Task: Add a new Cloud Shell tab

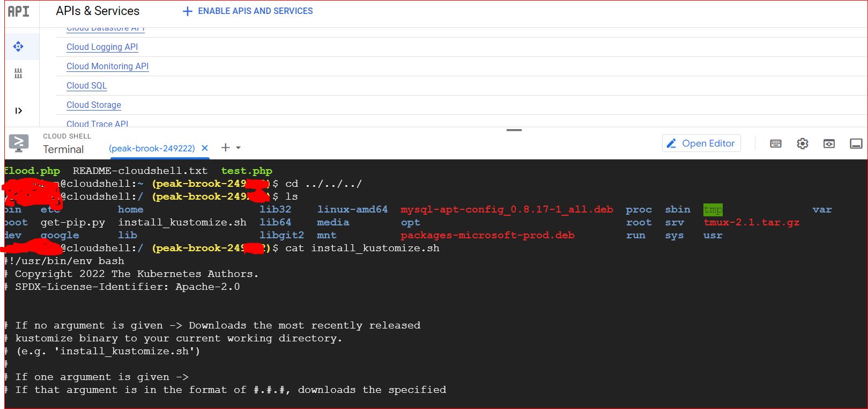Action: [225, 148]
